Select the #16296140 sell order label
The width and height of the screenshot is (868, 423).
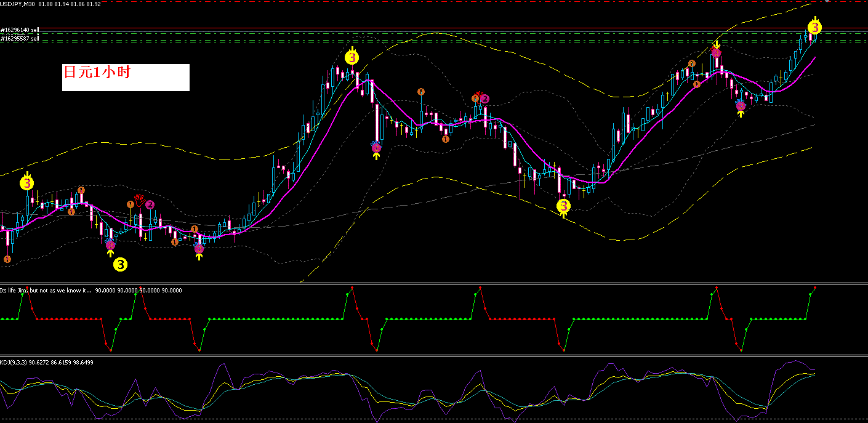[20, 29]
